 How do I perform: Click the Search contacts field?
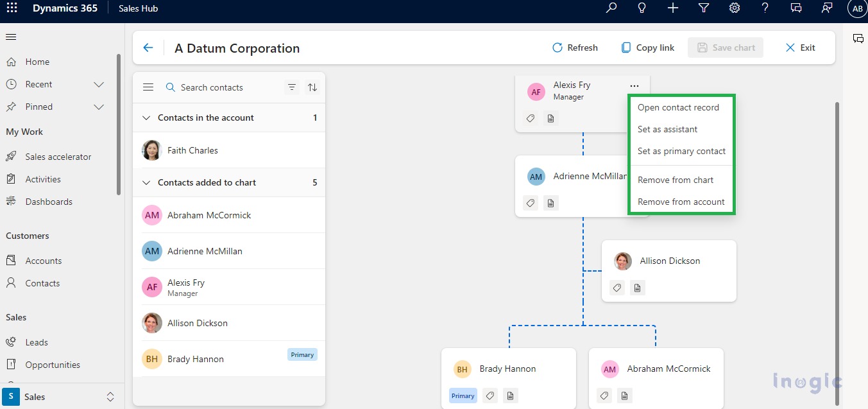[221, 87]
